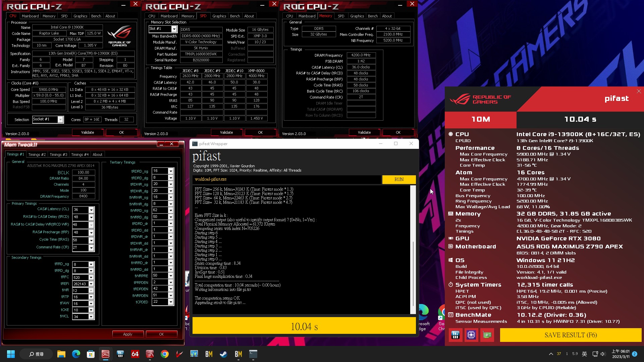644x362 pixels.
Task: Expand the Slot #1 dropdown in CPU-Z SPD
Action: click(174, 29)
